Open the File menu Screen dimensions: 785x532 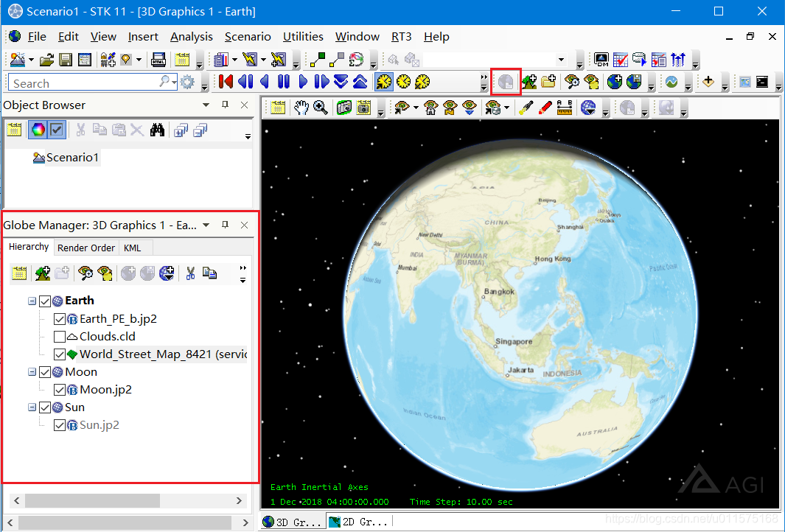click(37, 37)
